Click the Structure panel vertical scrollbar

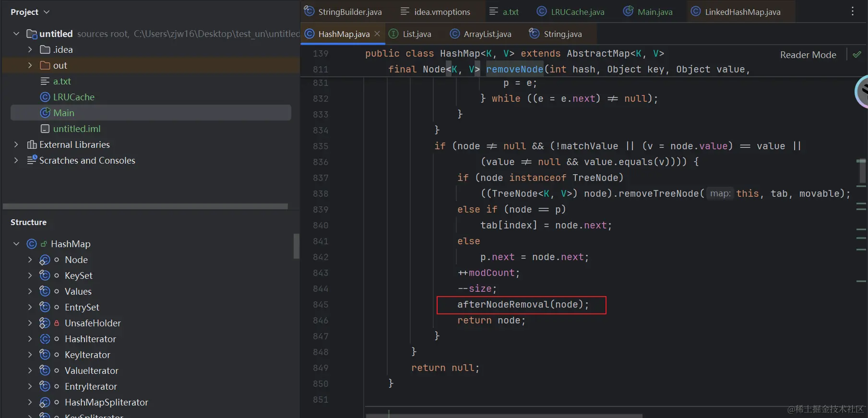tap(297, 246)
